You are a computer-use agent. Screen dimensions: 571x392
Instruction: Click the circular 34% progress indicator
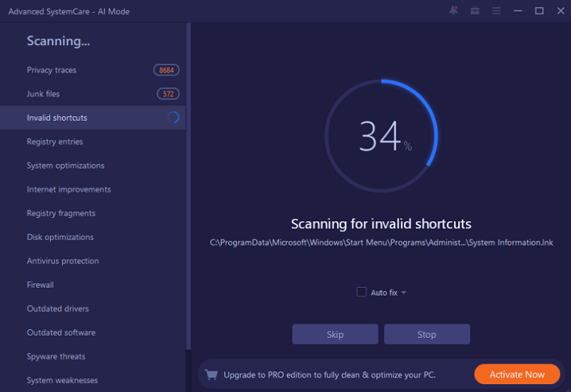point(381,136)
